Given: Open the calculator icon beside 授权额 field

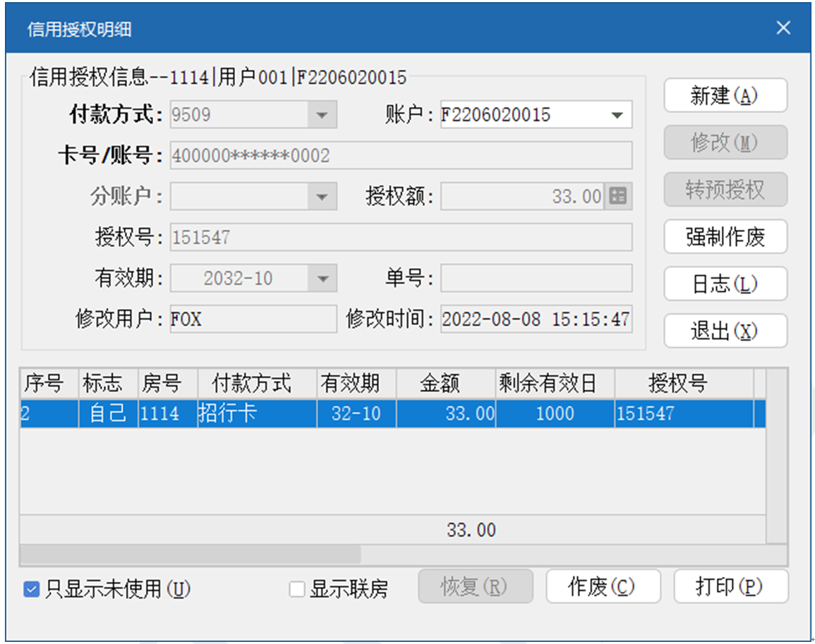Looking at the screenshot, I should click(618, 197).
